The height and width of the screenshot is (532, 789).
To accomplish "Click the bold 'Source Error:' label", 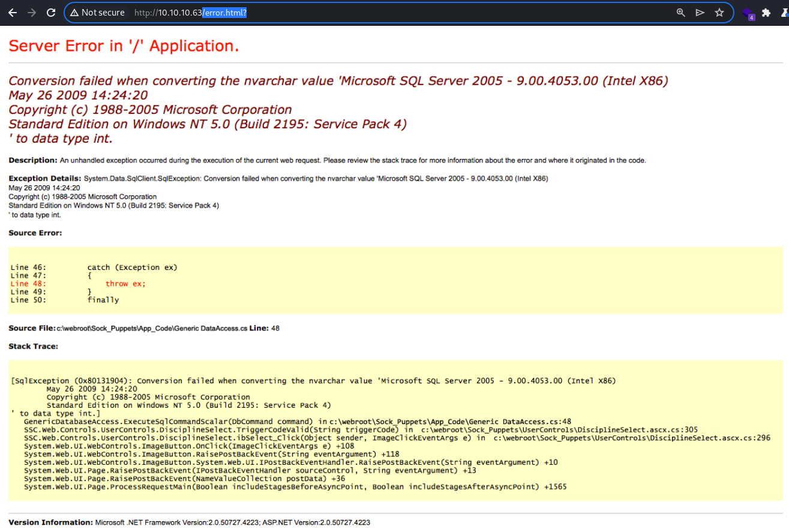I will pos(35,233).
